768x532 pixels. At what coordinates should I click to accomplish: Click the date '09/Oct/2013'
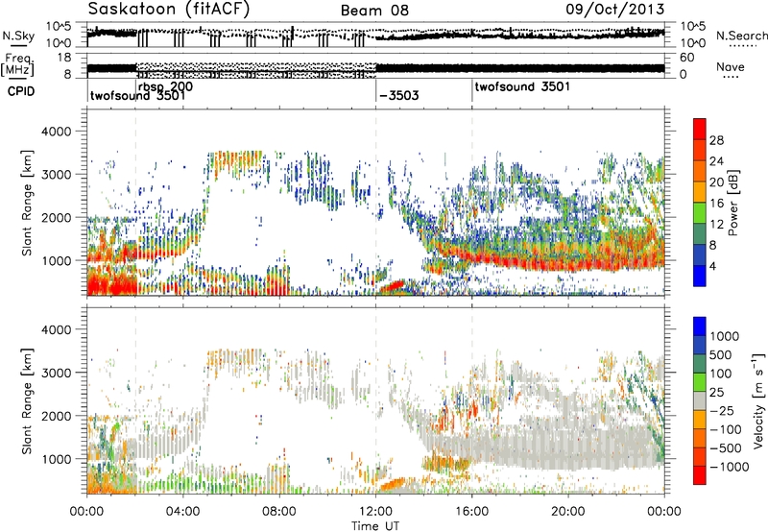click(x=615, y=10)
